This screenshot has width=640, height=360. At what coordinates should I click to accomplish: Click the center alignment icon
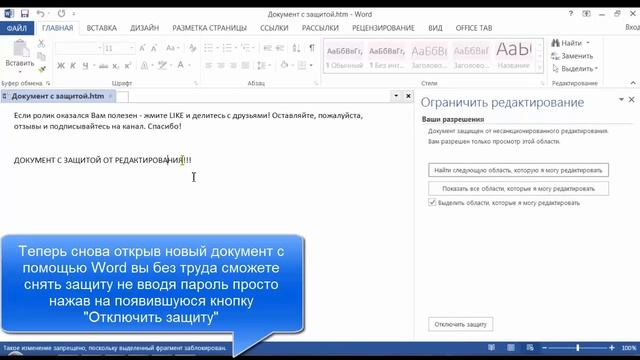[221, 65]
